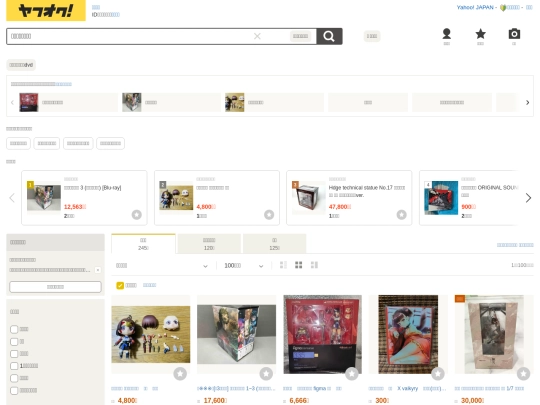Watch the 30,000 yen 1/7 figure via star

tap(523, 374)
